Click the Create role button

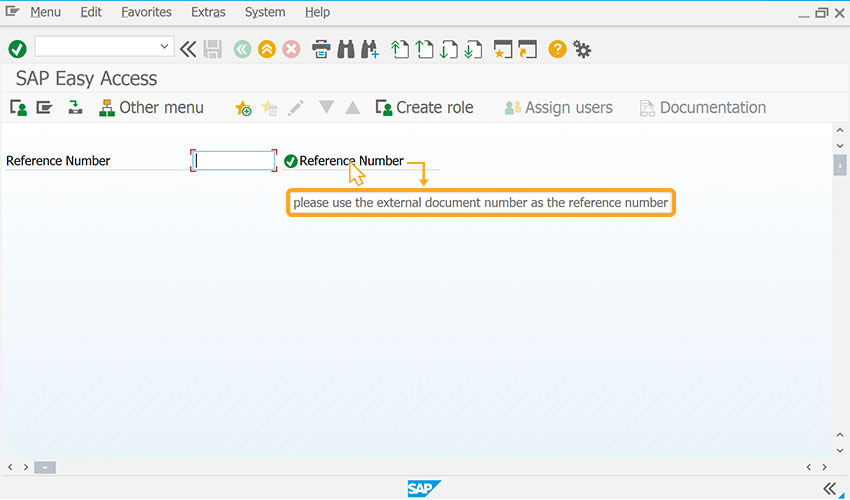click(424, 107)
